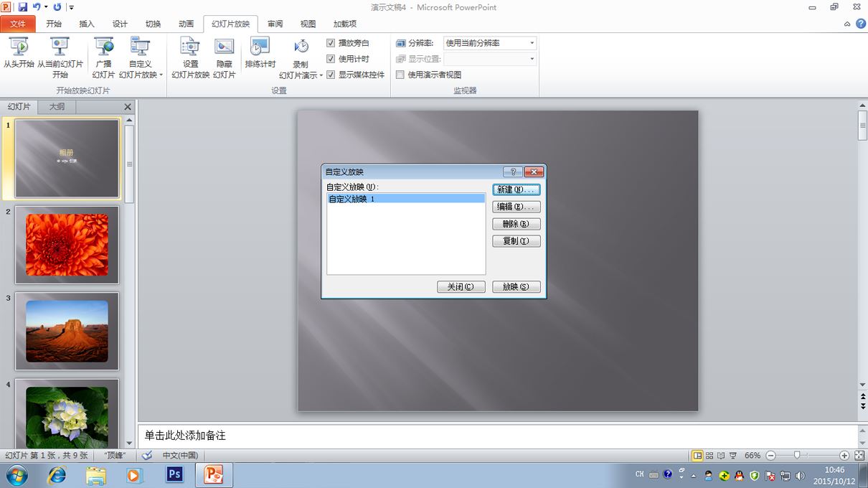Open PowerPoint help question mark icon
Image resolution: width=868 pixels, height=488 pixels.
[860, 24]
